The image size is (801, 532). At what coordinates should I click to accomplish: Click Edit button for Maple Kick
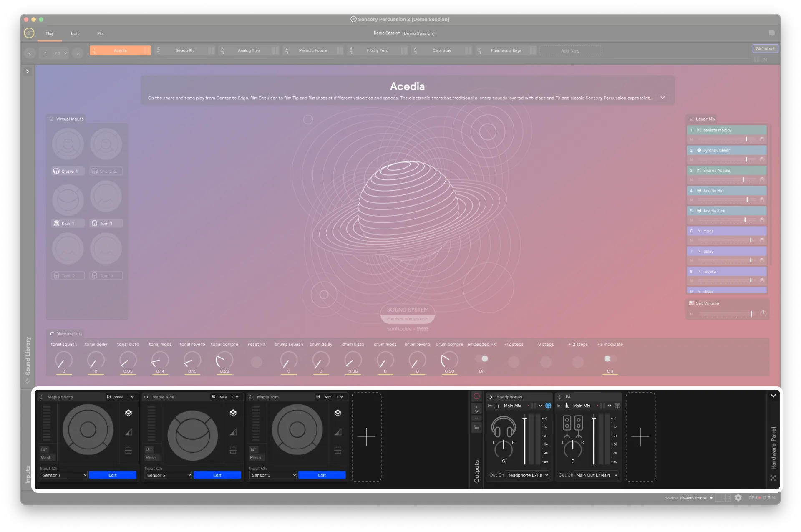pyautogui.click(x=217, y=475)
